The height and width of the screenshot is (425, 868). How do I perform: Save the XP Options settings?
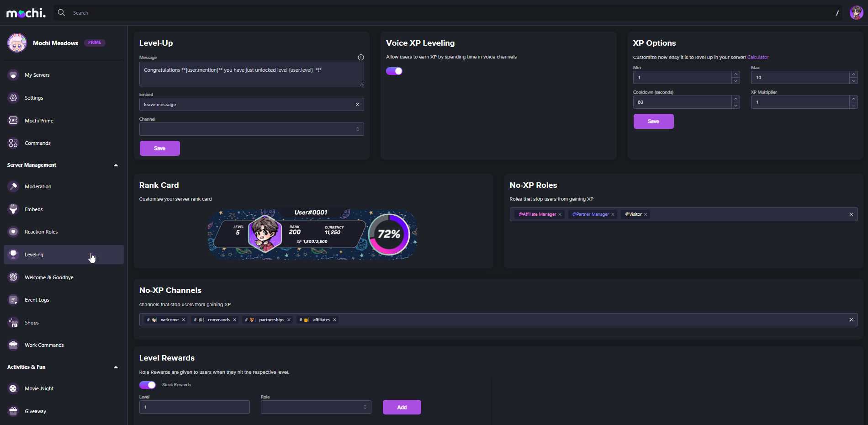point(653,122)
